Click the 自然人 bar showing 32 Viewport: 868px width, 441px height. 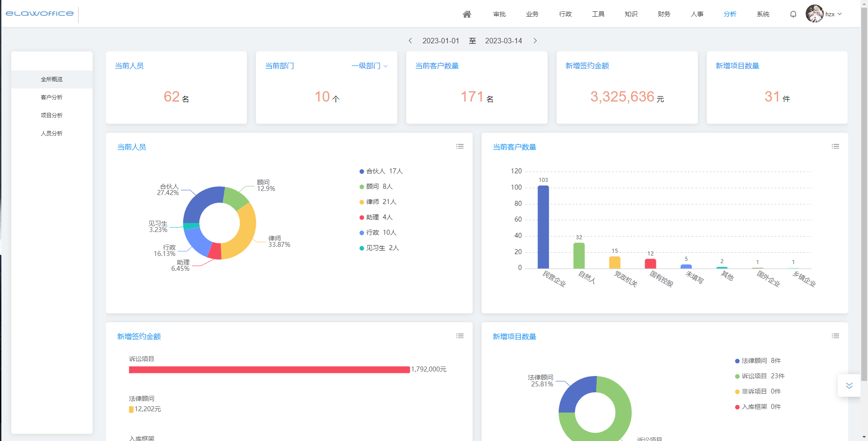pyautogui.click(x=579, y=256)
